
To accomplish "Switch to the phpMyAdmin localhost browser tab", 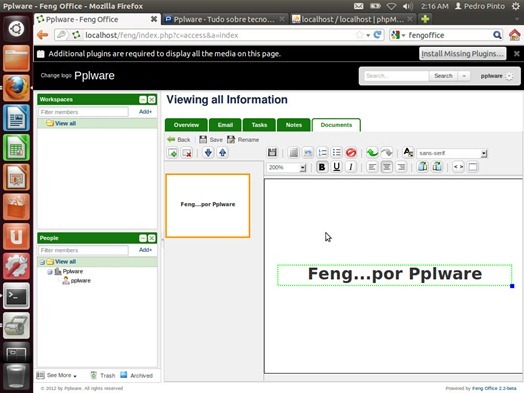I will (353, 19).
